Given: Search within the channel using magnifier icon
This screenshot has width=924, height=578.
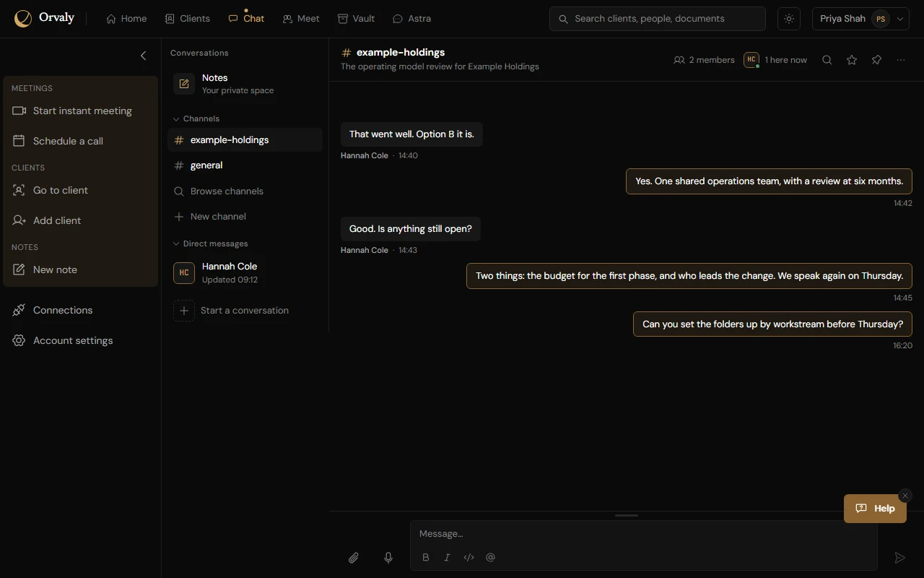Looking at the screenshot, I should [x=827, y=60].
